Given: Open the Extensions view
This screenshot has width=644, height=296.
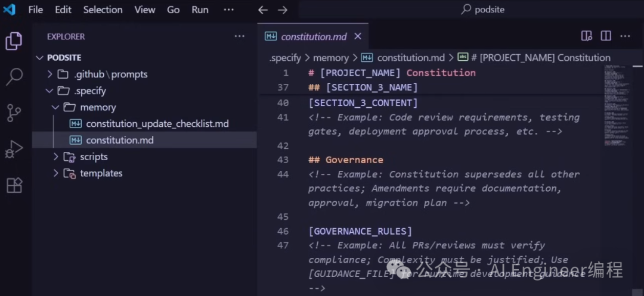Looking at the screenshot, I should coord(14,185).
